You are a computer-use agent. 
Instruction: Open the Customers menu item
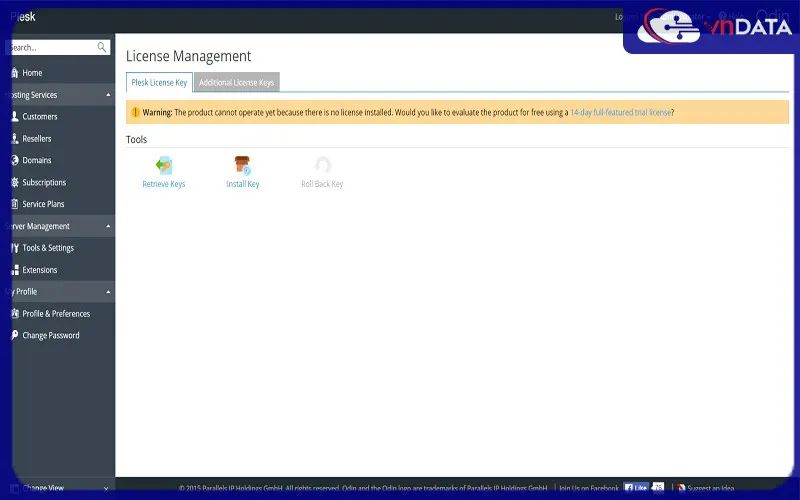40,116
